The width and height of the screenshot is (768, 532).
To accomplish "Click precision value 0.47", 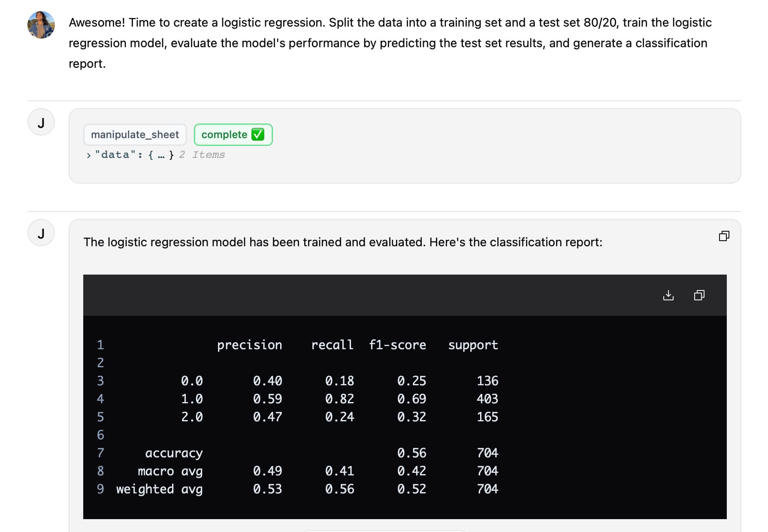I will (x=268, y=417).
